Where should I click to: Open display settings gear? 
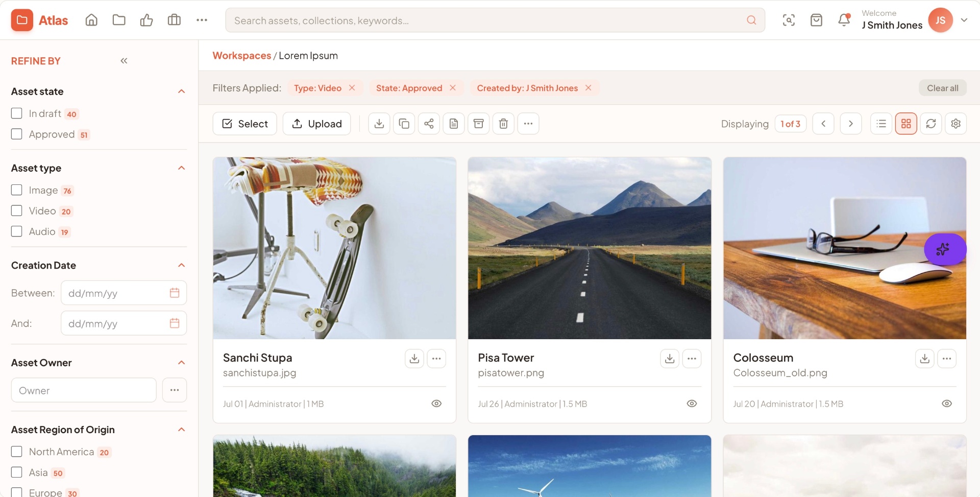[955, 124]
